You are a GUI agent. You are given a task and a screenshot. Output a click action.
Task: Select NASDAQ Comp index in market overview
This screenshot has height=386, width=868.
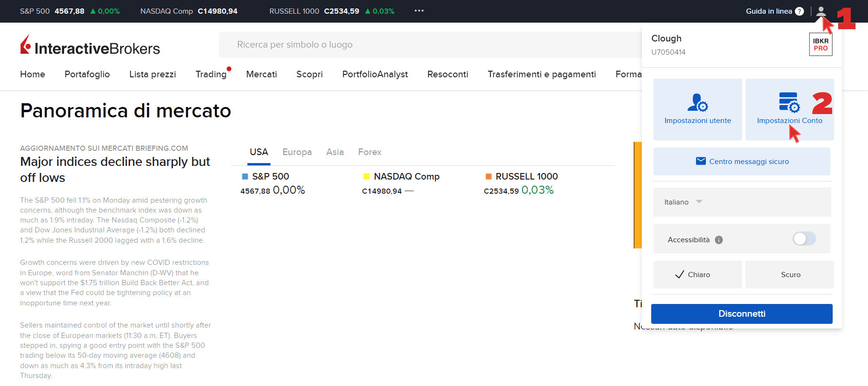point(407,177)
